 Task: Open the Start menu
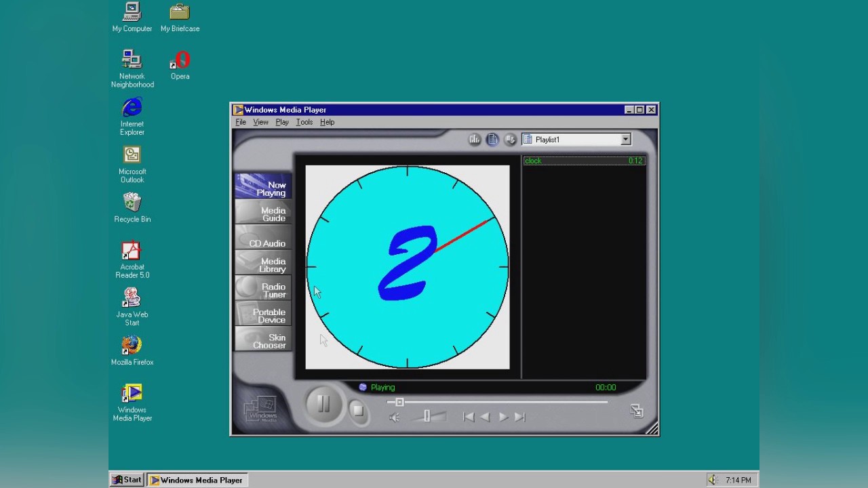click(127, 480)
